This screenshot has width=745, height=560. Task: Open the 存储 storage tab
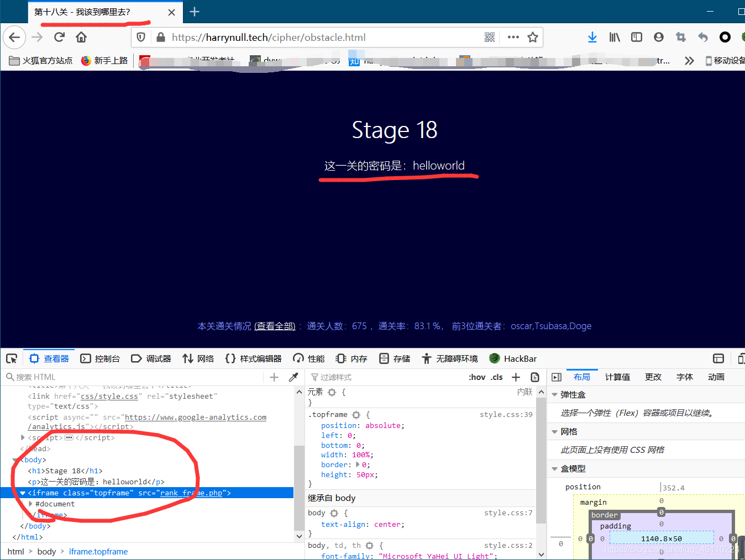click(x=395, y=358)
